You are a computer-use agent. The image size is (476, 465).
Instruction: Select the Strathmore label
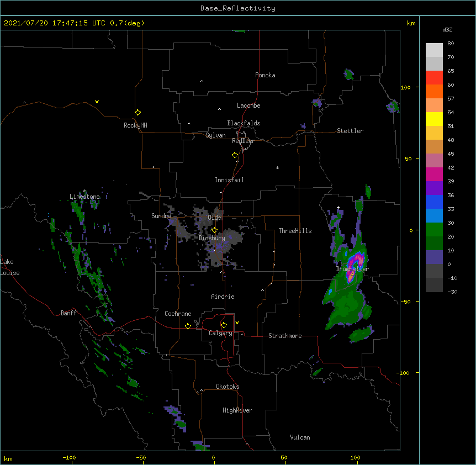(285, 336)
